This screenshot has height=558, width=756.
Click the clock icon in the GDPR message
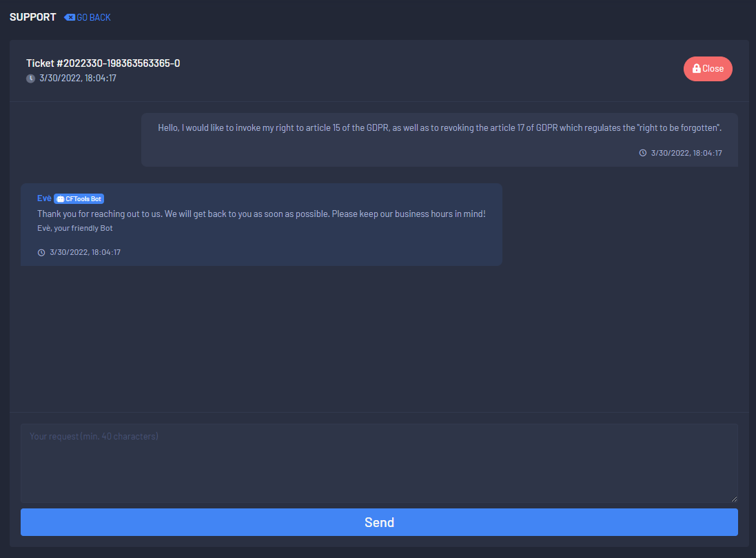pyautogui.click(x=643, y=153)
